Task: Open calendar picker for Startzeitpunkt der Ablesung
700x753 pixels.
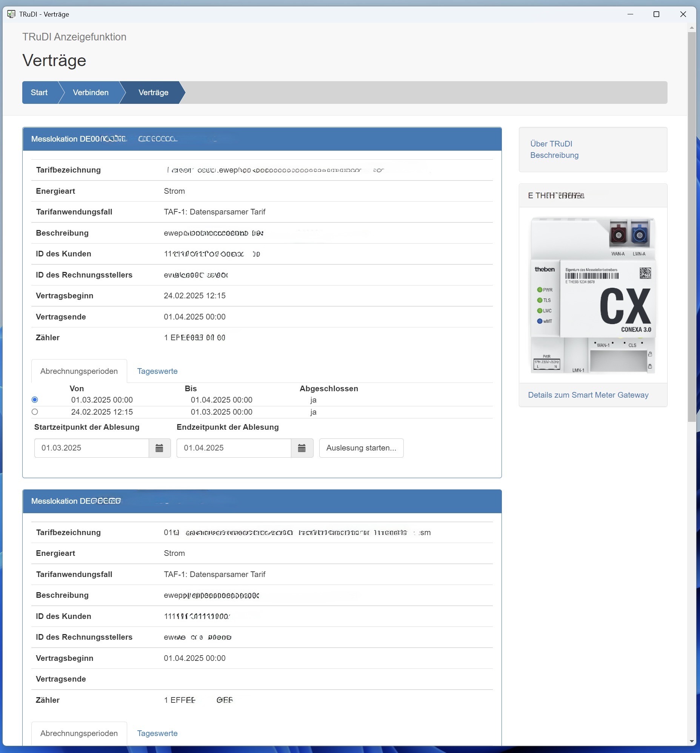Action: (x=159, y=448)
